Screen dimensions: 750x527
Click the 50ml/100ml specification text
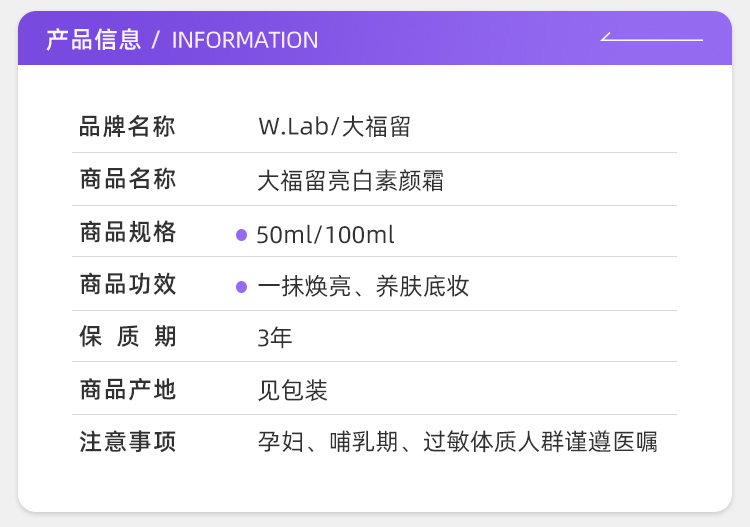pos(325,235)
